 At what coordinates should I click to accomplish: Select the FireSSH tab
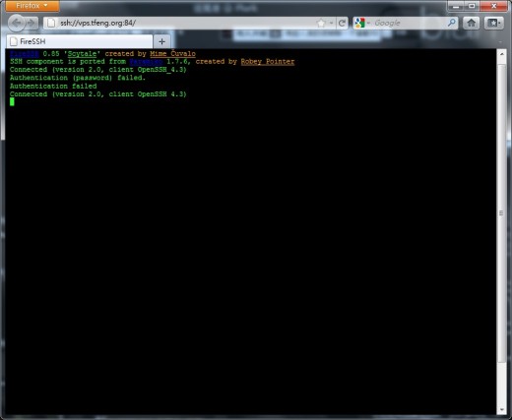[80, 41]
